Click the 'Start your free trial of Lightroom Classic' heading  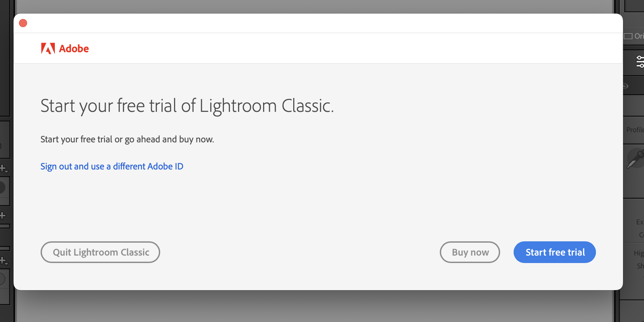tap(187, 106)
